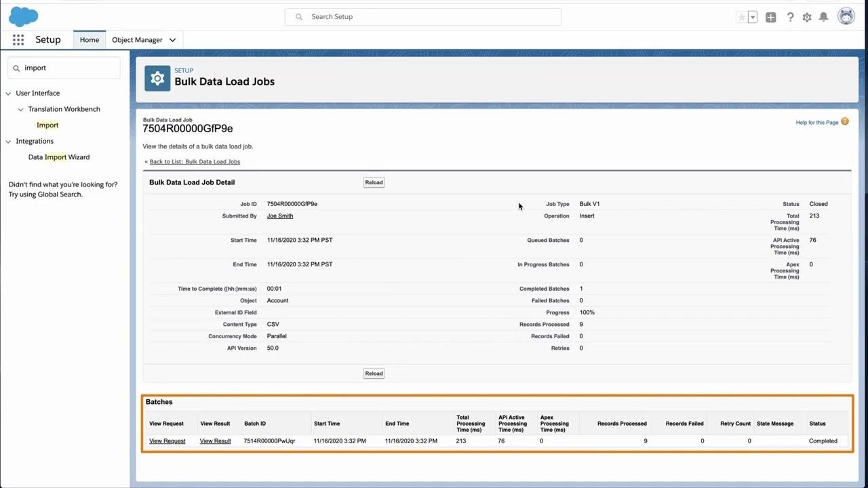Open the setup gear icon in header
Image resolution: width=868 pixels, height=488 pixels.
click(x=807, y=17)
